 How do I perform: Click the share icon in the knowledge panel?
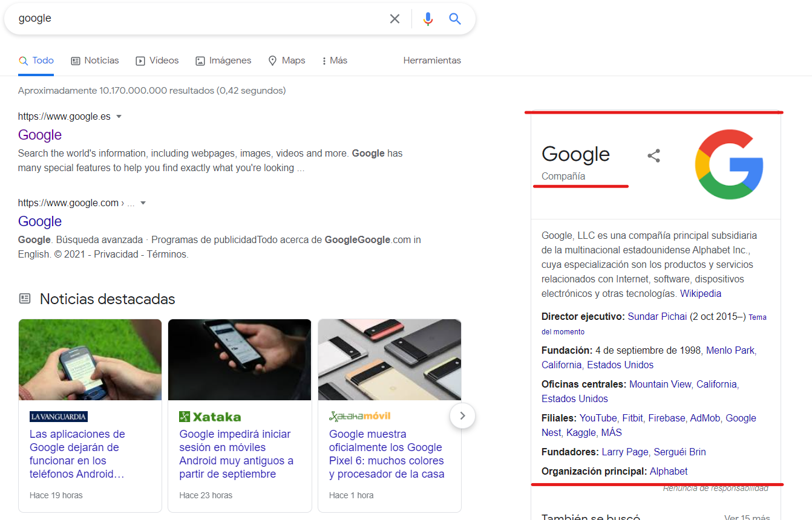tap(654, 155)
